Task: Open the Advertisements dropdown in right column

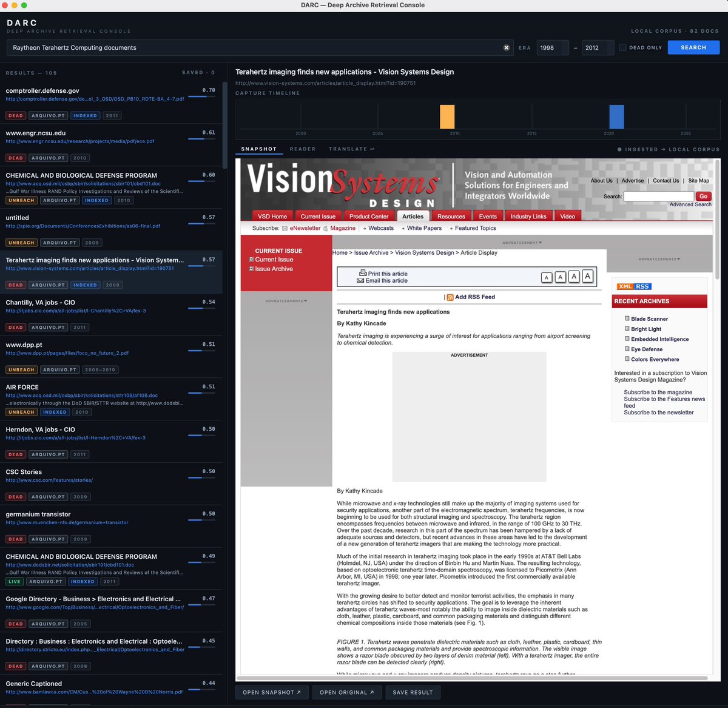Action: coord(659,259)
